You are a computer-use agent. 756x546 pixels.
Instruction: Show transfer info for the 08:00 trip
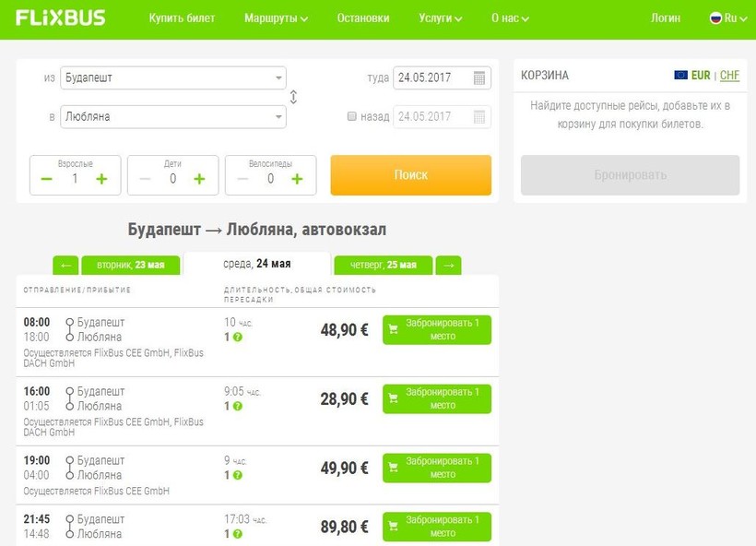238,338
